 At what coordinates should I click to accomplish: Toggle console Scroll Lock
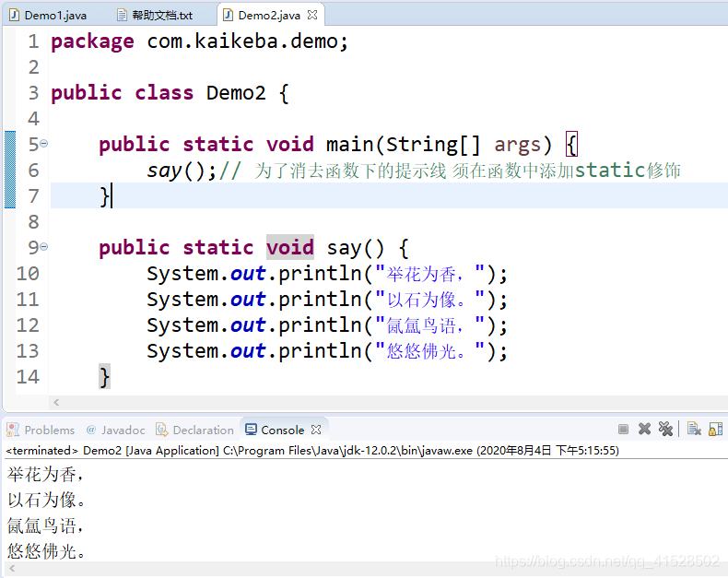[715, 429]
